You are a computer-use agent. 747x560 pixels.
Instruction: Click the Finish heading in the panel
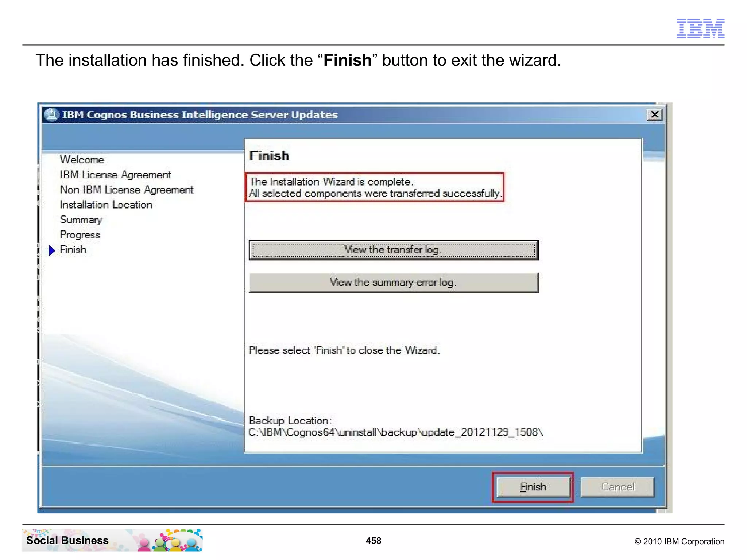269,156
